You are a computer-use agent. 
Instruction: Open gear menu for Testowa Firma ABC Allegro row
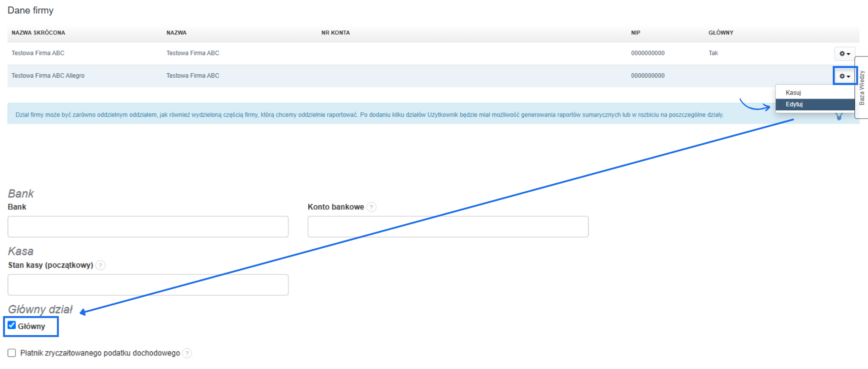tap(844, 76)
